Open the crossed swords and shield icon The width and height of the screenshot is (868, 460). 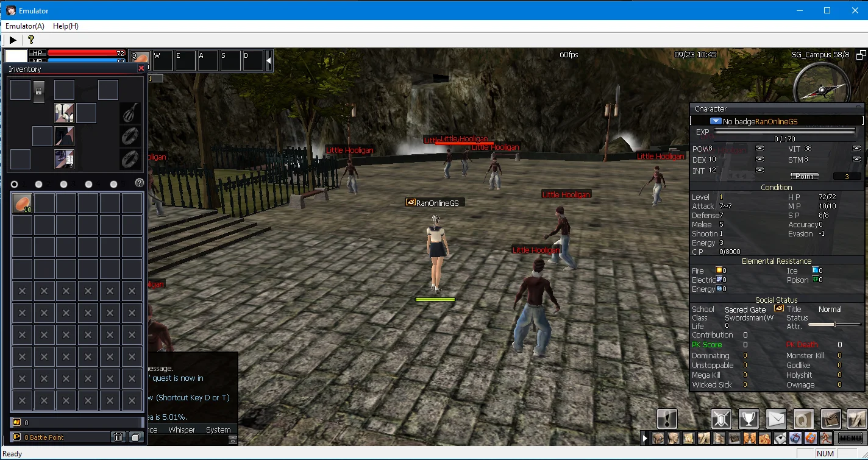tap(721, 419)
